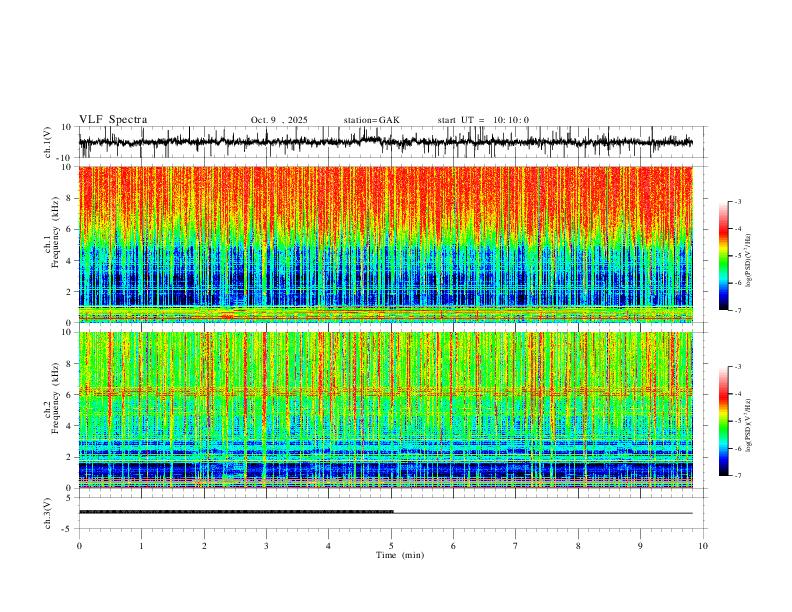Click the "Time (min)" axis title
Screen dimensions: 792x612
pyautogui.click(x=400, y=555)
